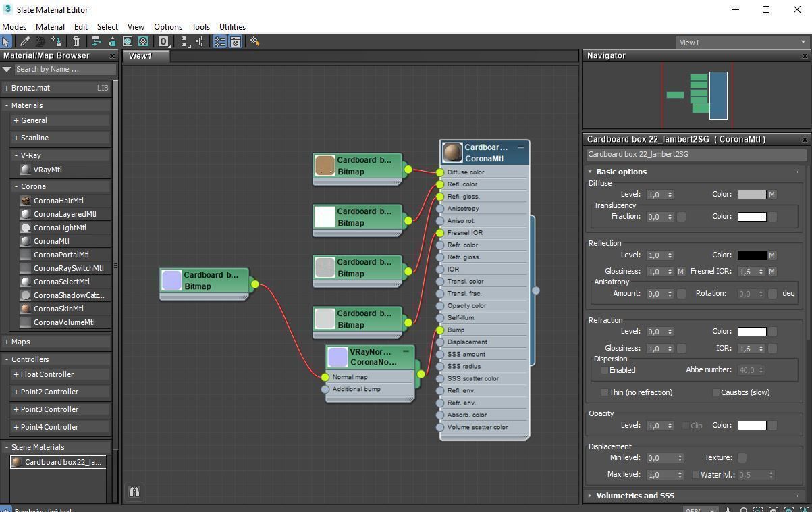Viewport: 812px width, 512px height.
Task: Enable Thin (no refraction) checkbox
Action: [x=605, y=392]
